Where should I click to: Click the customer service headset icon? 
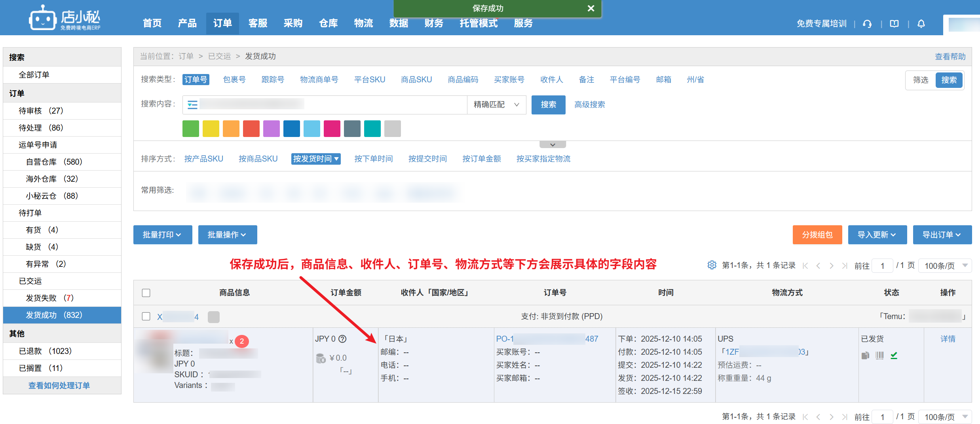(x=867, y=24)
